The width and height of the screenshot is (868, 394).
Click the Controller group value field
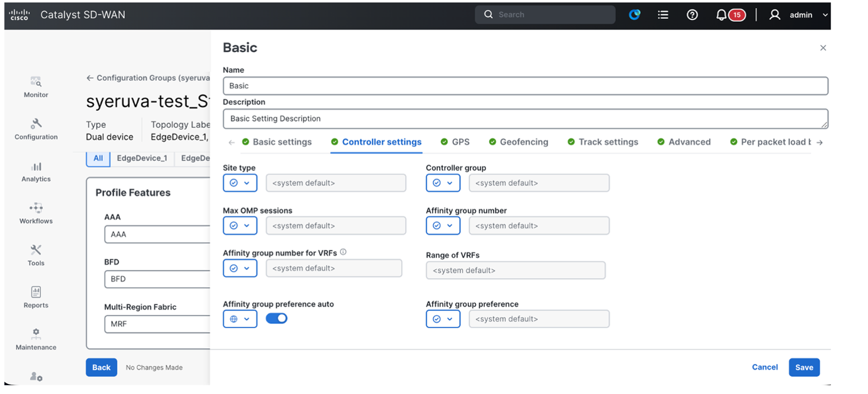coord(539,183)
